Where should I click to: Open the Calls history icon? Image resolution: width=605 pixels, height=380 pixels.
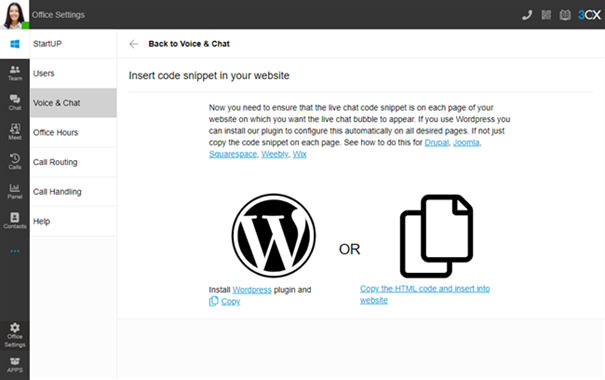pos(15,162)
